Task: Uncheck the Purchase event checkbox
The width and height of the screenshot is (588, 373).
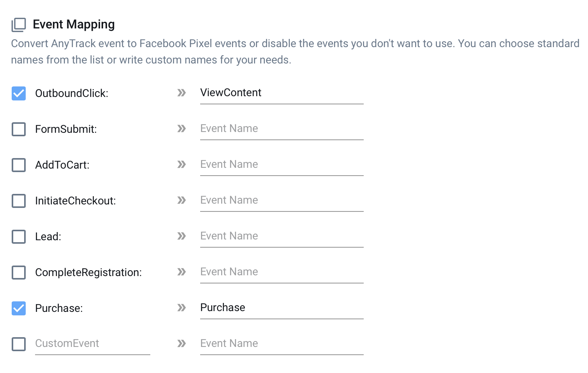Action: point(19,308)
